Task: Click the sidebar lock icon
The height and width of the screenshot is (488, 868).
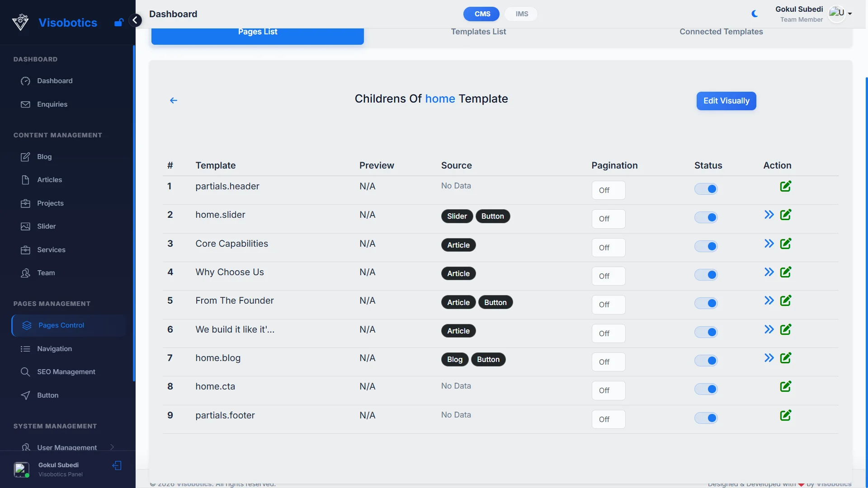Action: coord(118,23)
